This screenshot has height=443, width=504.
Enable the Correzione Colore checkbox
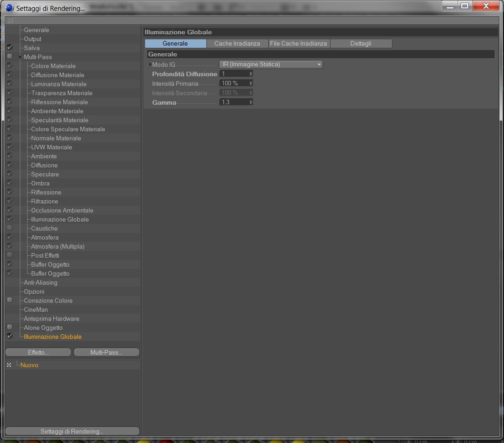(9, 300)
